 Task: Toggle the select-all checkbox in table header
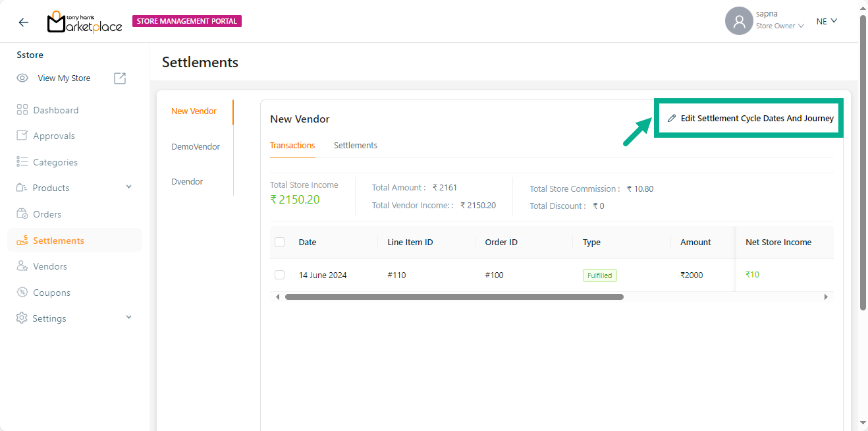[x=280, y=243]
